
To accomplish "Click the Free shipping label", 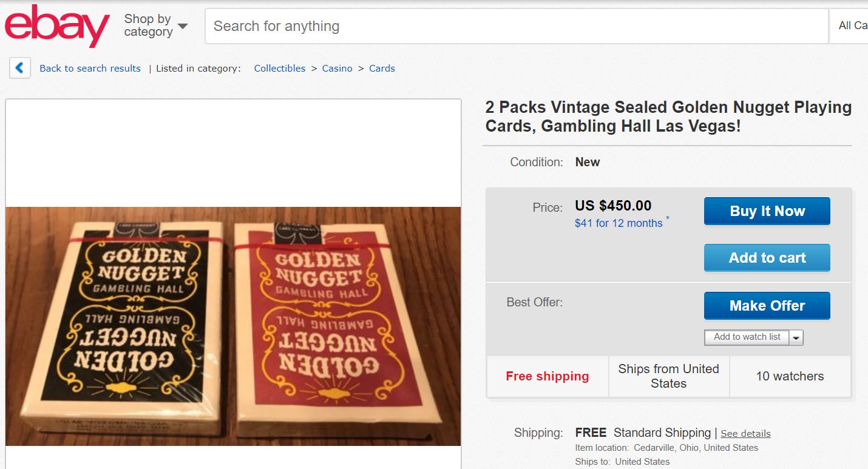I will [x=548, y=376].
